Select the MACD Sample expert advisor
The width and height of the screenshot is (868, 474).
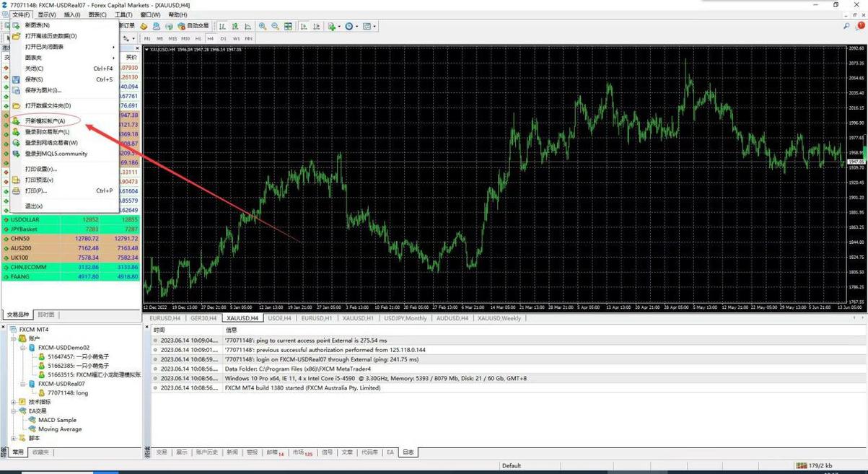click(57, 420)
